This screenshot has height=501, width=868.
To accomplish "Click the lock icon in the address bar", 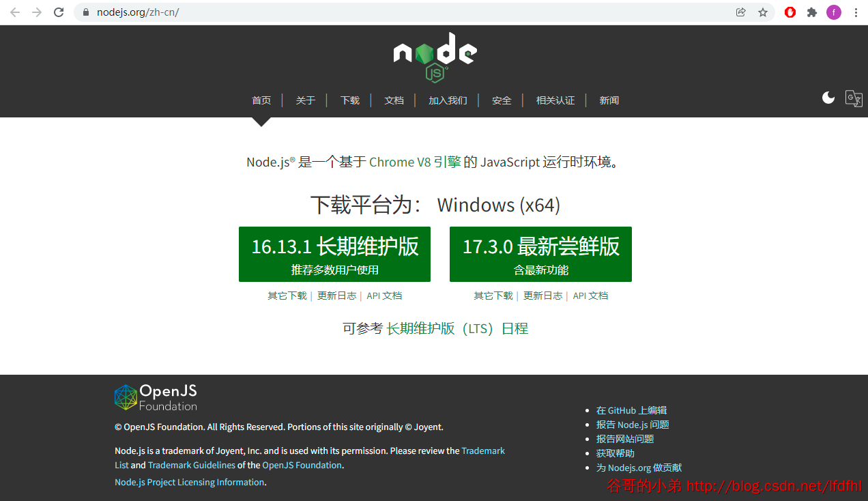I will (x=86, y=12).
